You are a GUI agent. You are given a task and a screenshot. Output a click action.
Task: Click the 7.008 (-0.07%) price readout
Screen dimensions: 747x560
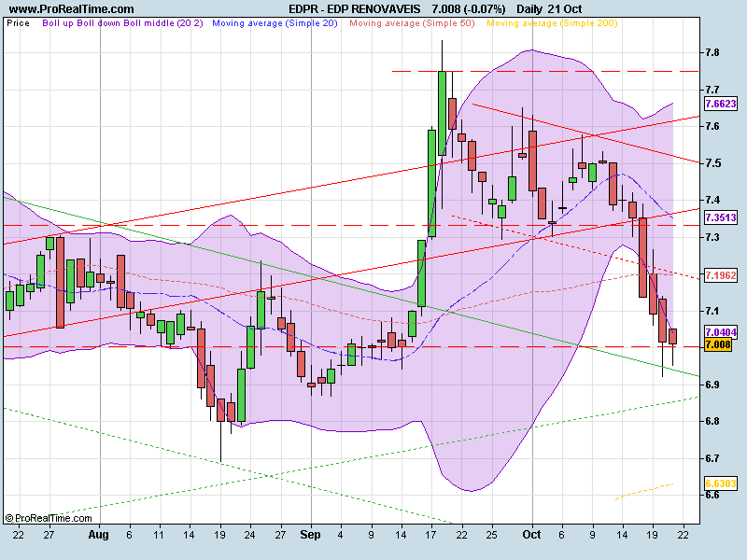469,8
